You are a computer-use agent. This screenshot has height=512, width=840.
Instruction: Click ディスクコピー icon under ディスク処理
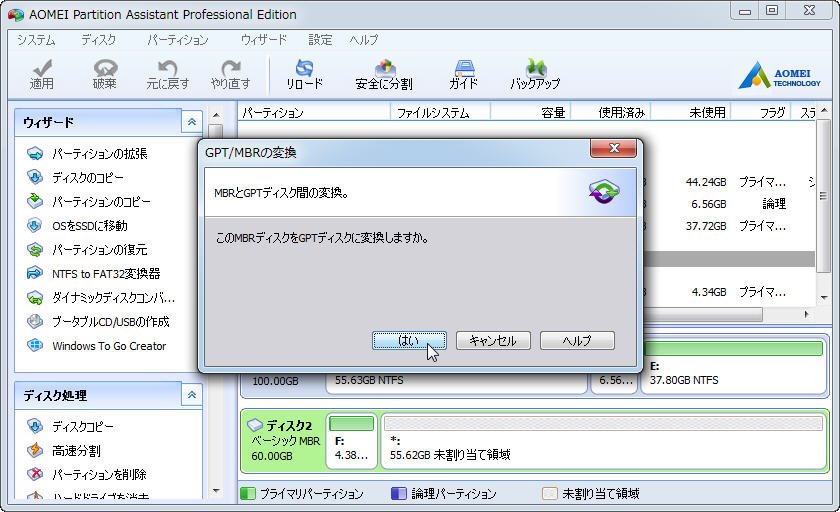click(x=35, y=426)
